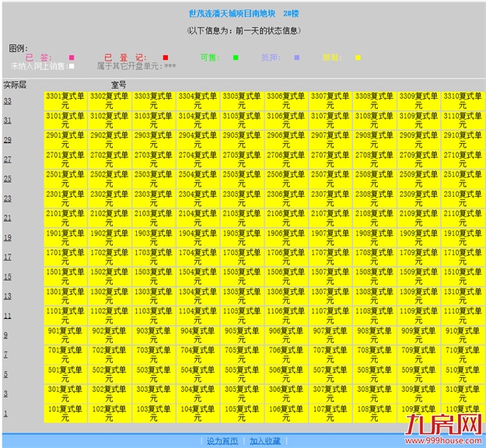Image resolution: width=486 pixels, height=448 pixels.
Task: Select unit 1508复式单元 cell
Action: click(x=374, y=276)
